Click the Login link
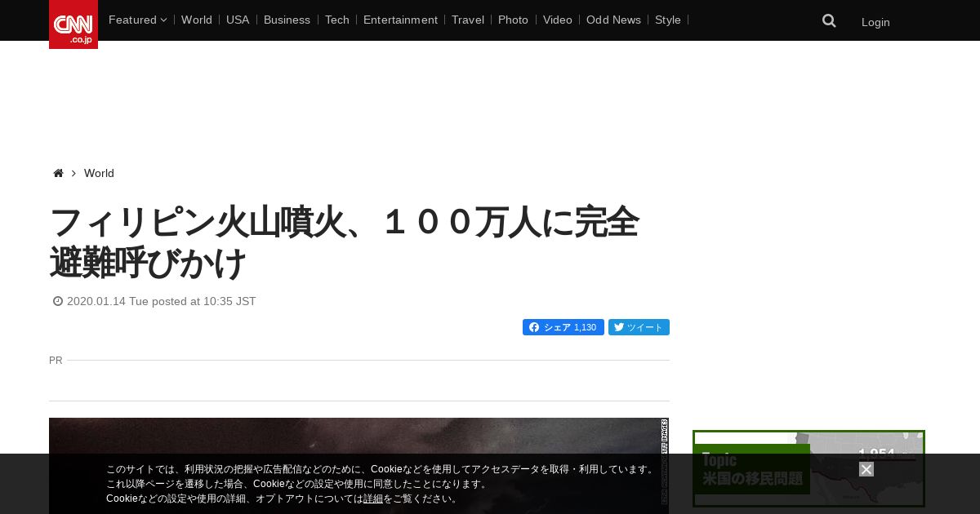Image resolution: width=980 pixels, height=514 pixels. pos(875,22)
